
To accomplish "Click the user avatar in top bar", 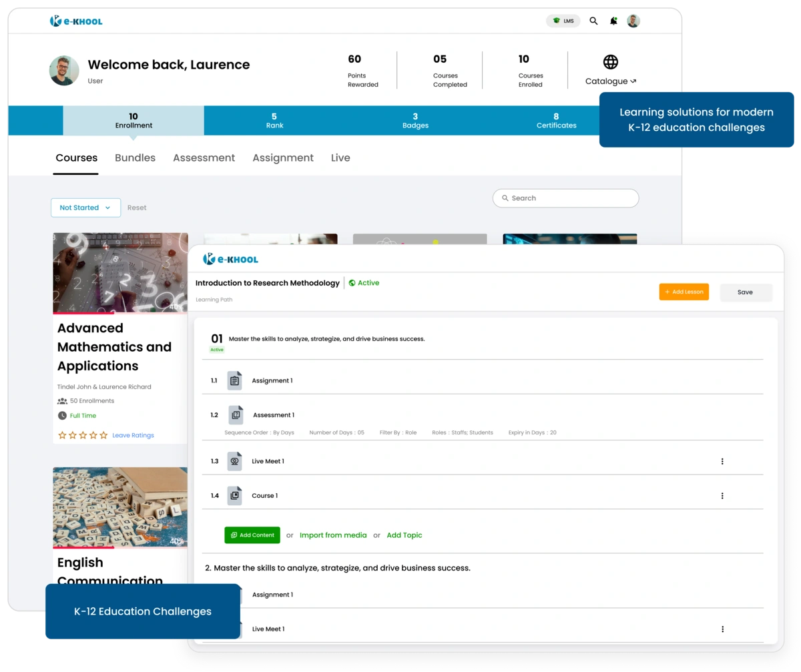I will [633, 21].
